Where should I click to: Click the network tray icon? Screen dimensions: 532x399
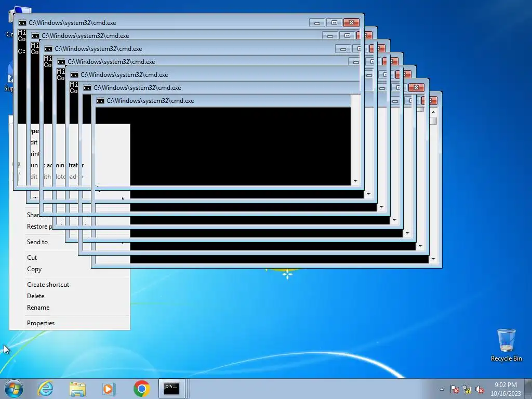click(x=467, y=389)
